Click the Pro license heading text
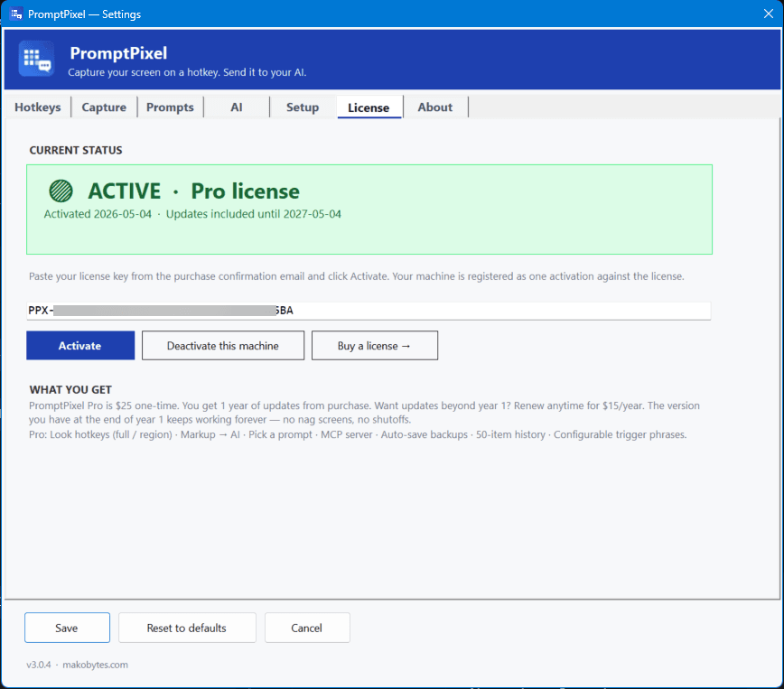 (x=245, y=191)
